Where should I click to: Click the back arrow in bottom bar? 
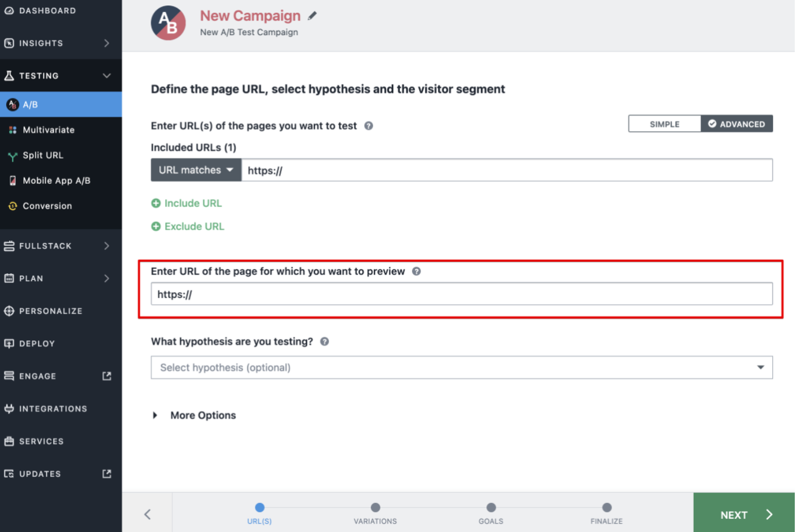(x=147, y=514)
